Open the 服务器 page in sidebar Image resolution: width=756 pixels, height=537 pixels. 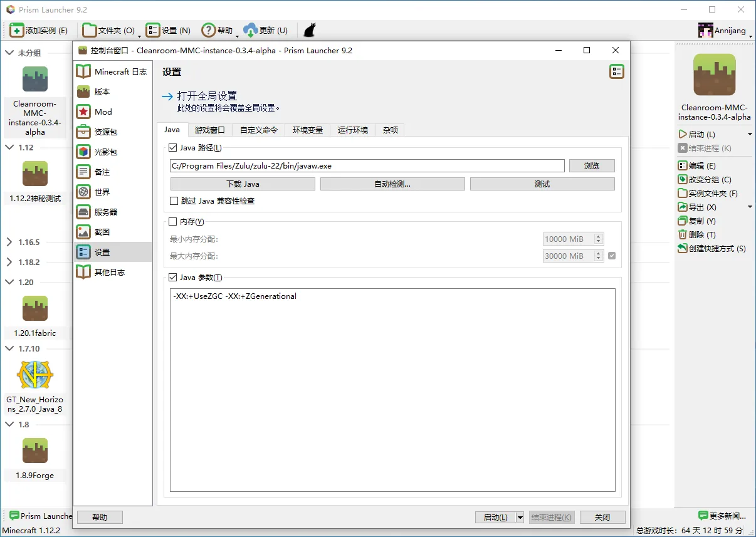tap(112, 212)
